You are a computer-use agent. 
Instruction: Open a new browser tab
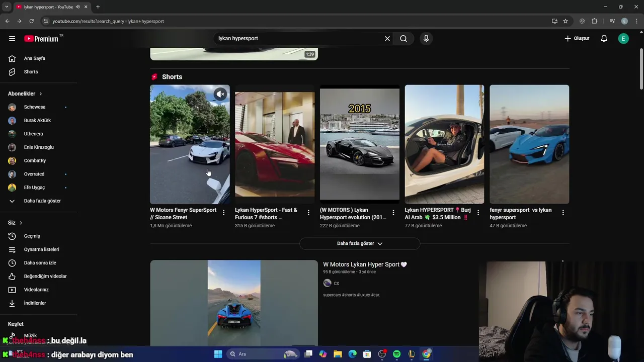click(x=98, y=7)
